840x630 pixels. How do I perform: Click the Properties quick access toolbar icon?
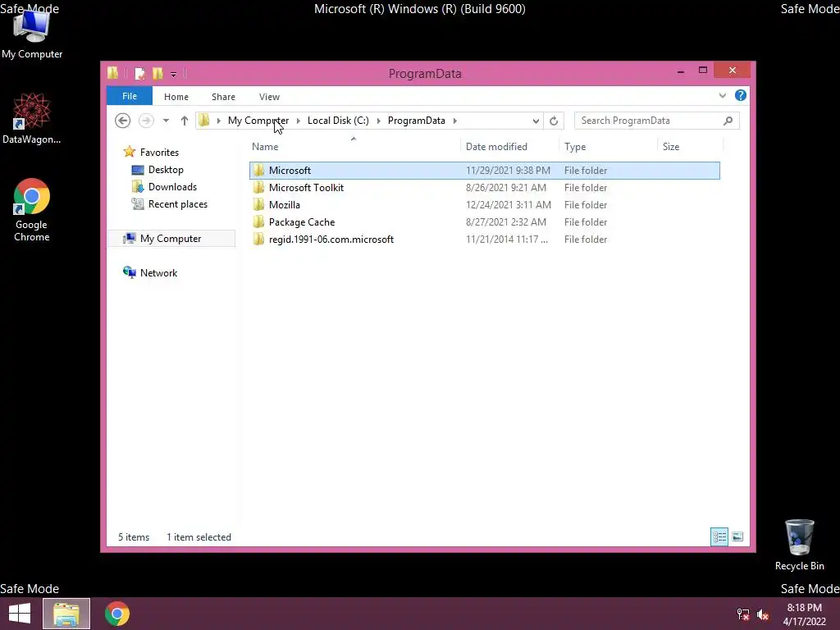[139, 73]
